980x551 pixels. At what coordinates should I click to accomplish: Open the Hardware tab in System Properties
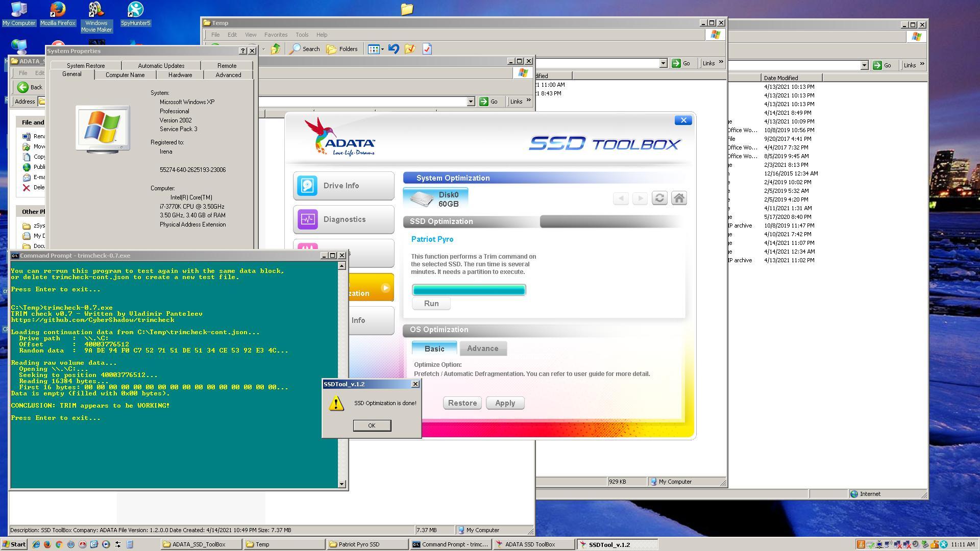(180, 75)
